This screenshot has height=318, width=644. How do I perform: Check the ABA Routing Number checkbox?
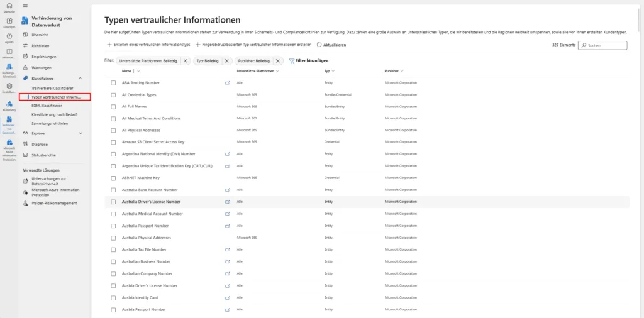click(x=113, y=83)
